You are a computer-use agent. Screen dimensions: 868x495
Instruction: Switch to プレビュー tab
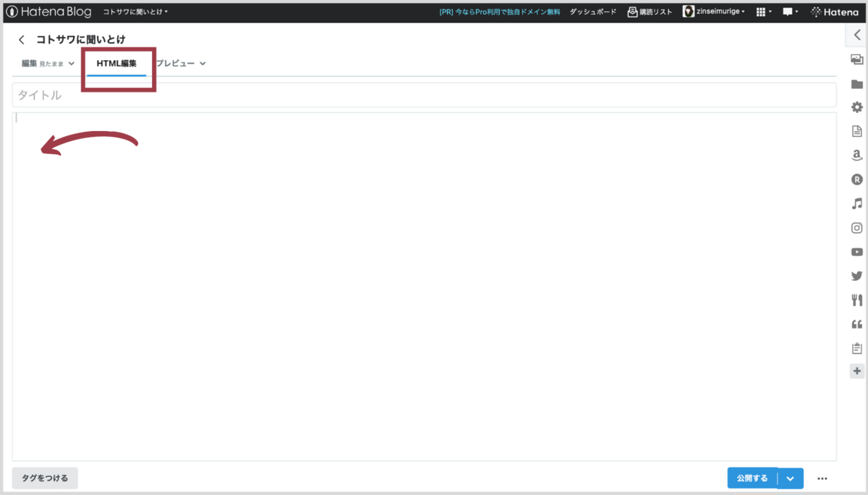175,64
